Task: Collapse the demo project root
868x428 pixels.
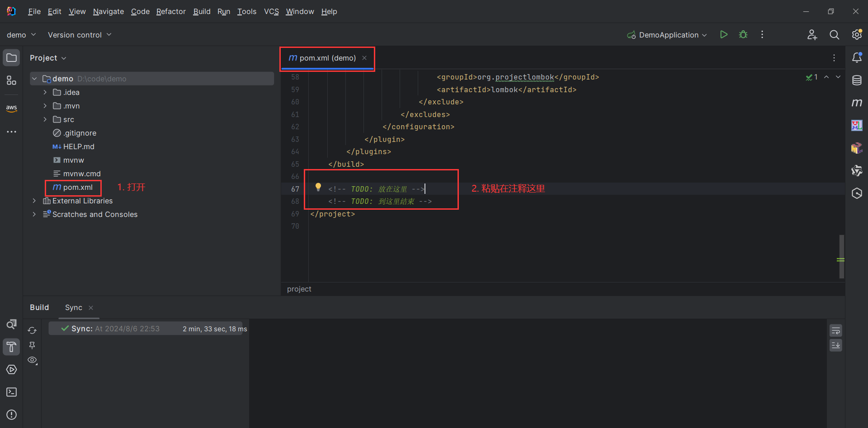Action: click(x=34, y=79)
